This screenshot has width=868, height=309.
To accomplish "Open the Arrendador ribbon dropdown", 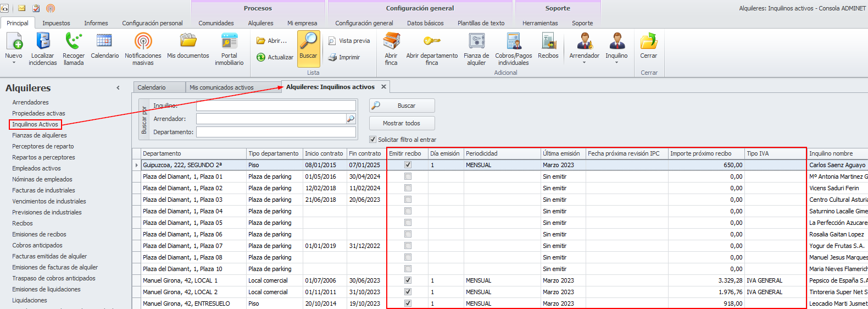I will pyautogui.click(x=584, y=62).
